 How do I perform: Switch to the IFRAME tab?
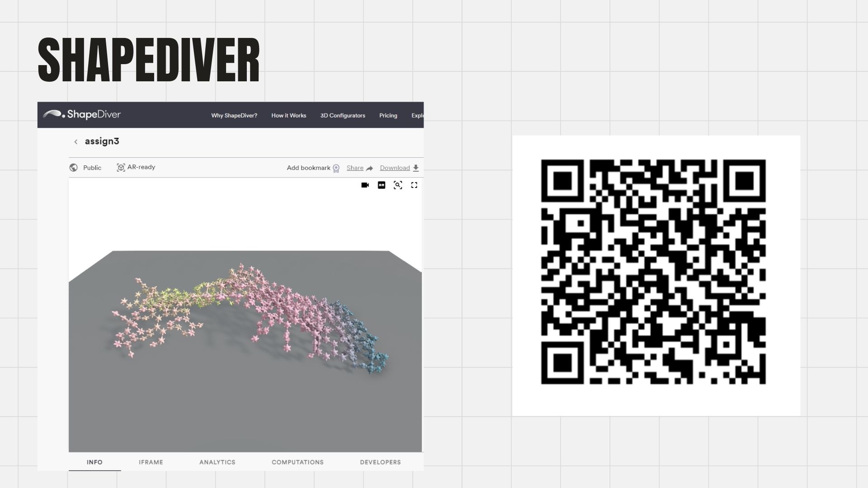click(x=151, y=462)
